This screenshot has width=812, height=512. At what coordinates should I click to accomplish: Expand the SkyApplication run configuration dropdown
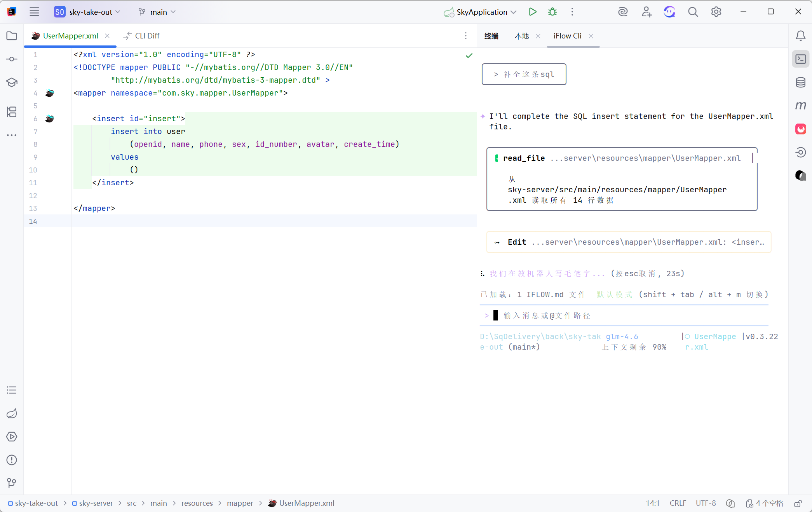tap(481, 12)
